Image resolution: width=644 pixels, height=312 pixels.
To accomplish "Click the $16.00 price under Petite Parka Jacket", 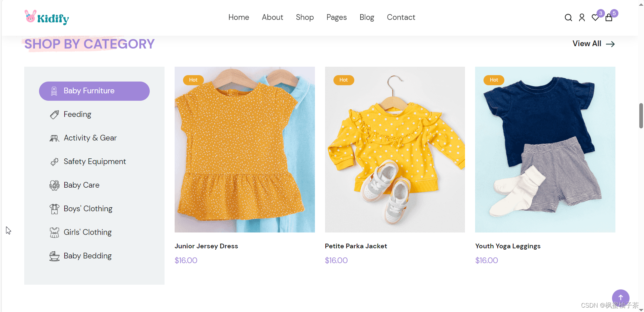I will pyautogui.click(x=336, y=260).
